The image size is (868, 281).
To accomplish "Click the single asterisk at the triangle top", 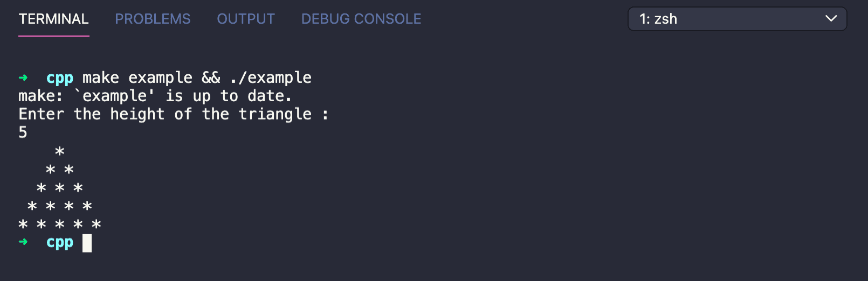I will coord(60,151).
